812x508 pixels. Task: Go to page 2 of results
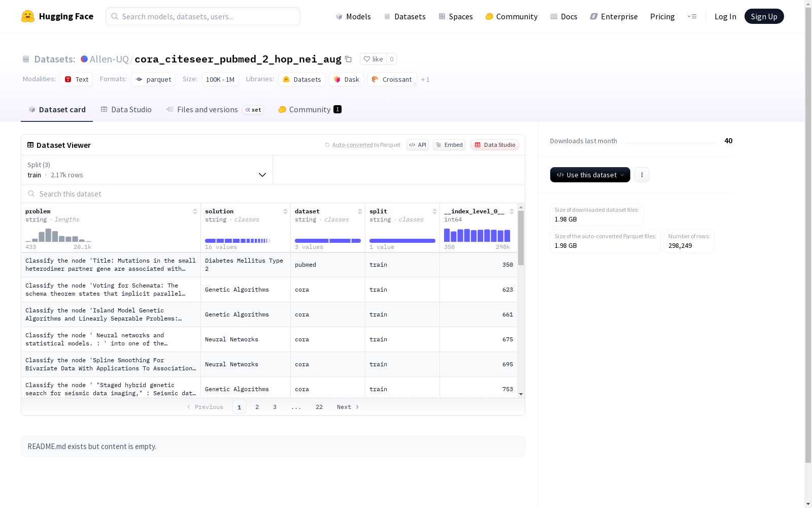257,407
